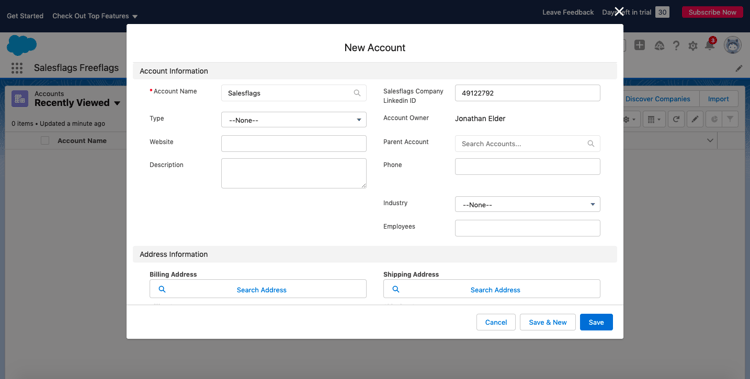Open Global Actions plus icon
This screenshot has height=379, width=750.
(640, 45)
